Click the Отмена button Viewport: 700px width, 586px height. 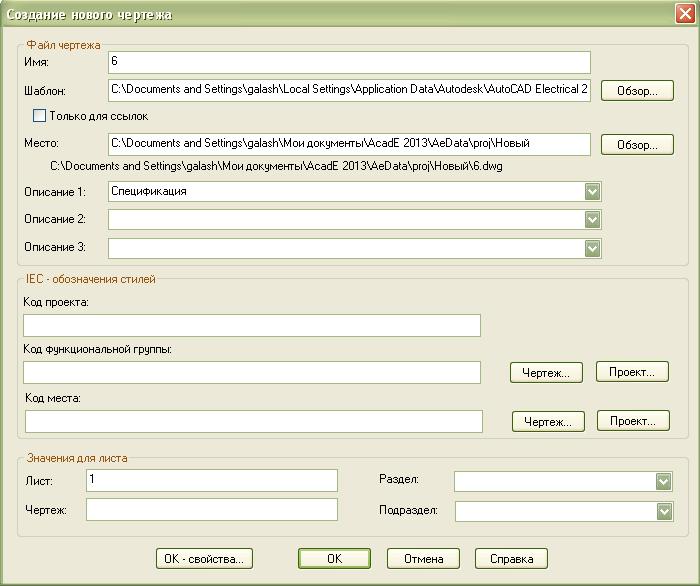(x=423, y=559)
